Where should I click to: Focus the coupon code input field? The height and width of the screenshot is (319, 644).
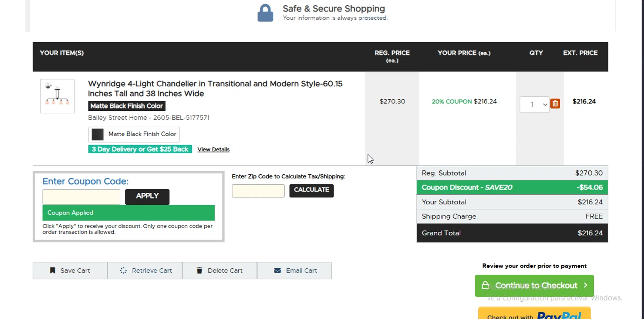pos(81,197)
